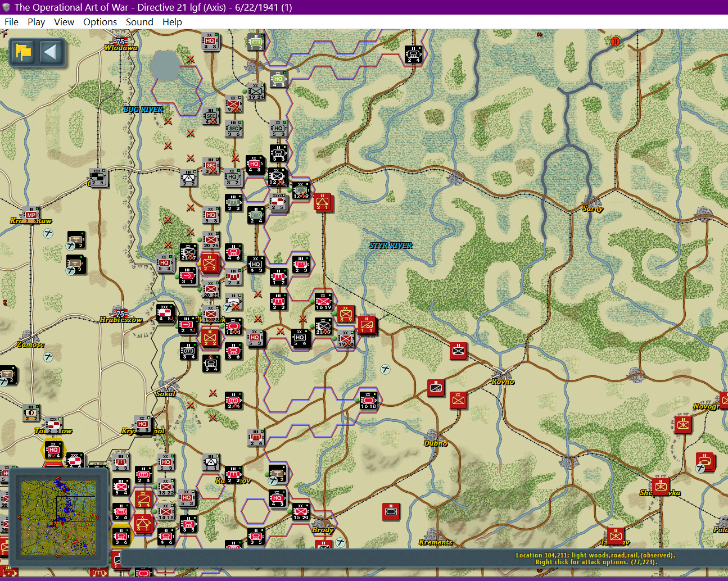Click the minimap's left scroll arrow
Screen dimensions: 728x581
click(x=19, y=517)
